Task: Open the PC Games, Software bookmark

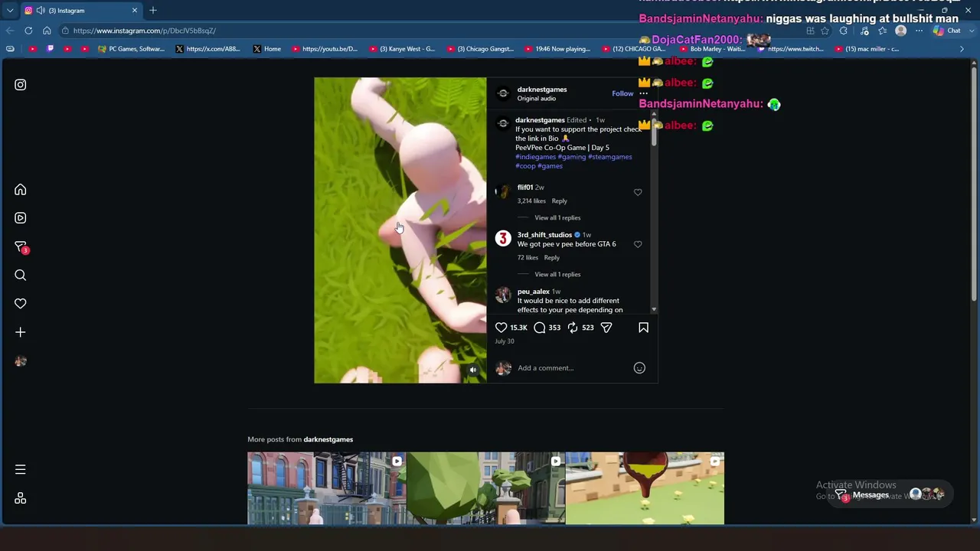Action: (x=132, y=49)
